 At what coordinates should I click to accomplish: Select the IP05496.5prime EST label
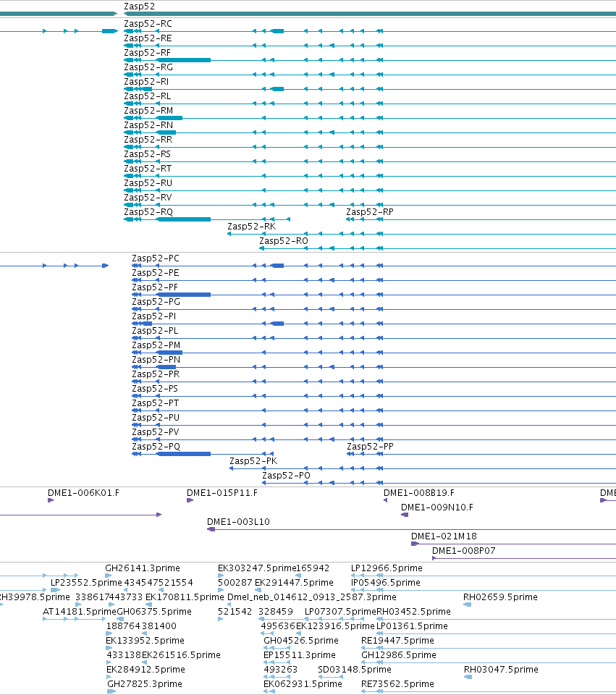[x=386, y=582]
